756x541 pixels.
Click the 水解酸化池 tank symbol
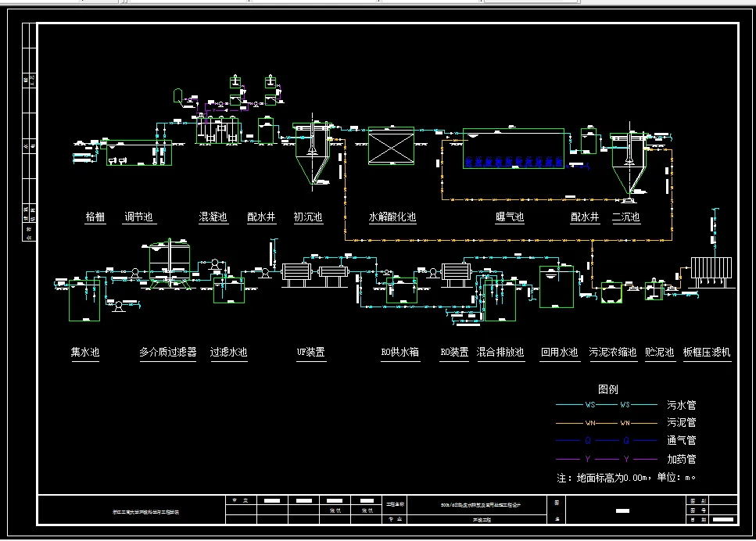pos(390,148)
